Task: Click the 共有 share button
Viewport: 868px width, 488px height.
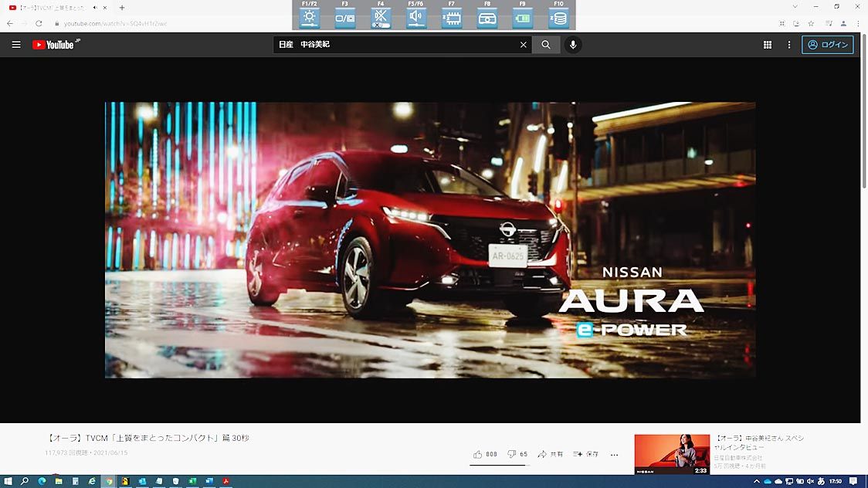Action: [x=551, y=454]
